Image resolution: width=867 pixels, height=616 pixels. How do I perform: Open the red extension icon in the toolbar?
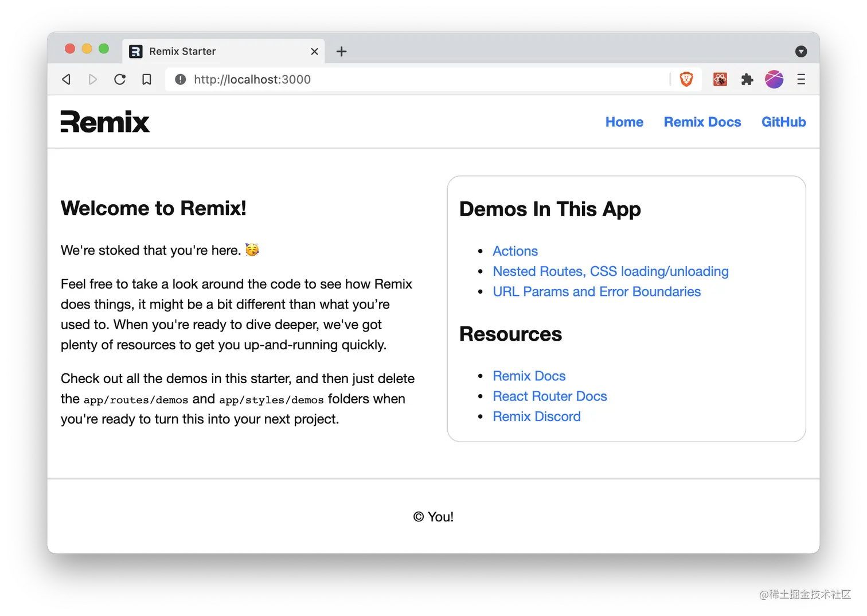click(720, 79)
